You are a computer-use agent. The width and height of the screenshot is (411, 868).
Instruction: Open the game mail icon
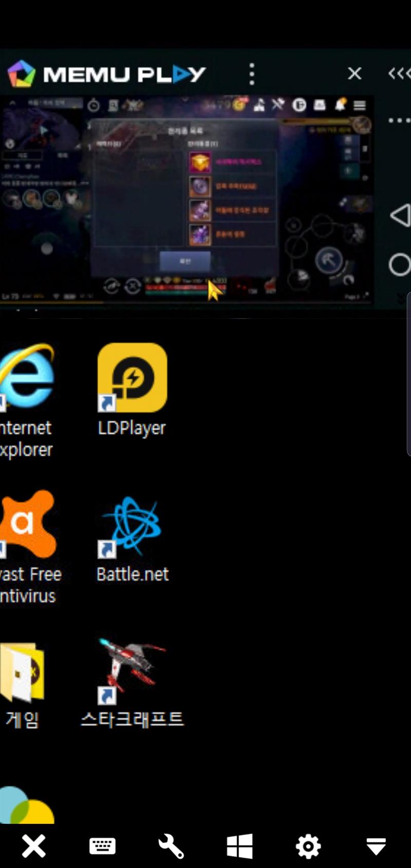tap(320, 105)
